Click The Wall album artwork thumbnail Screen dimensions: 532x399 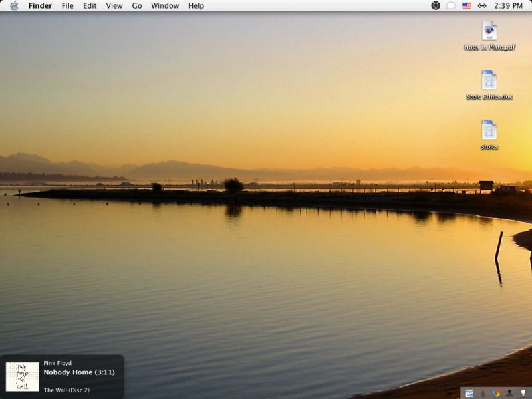(22, 376)
